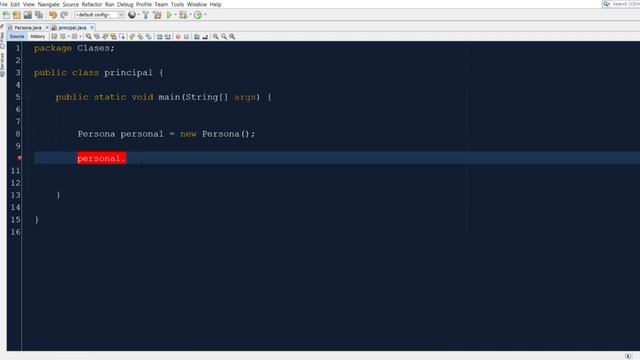Start macro recording with red circle
This screenshot has height=360, width=640.
coord(178,36)
